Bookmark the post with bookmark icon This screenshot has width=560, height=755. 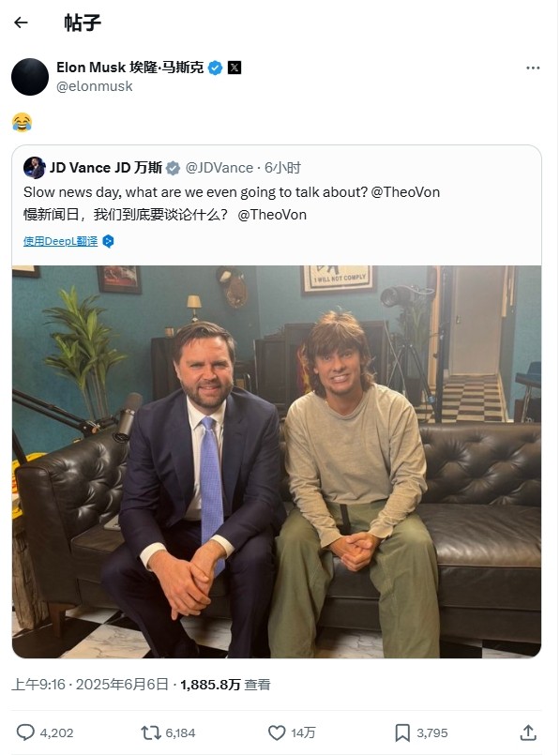pyautogui.click(x=402, y=732)
